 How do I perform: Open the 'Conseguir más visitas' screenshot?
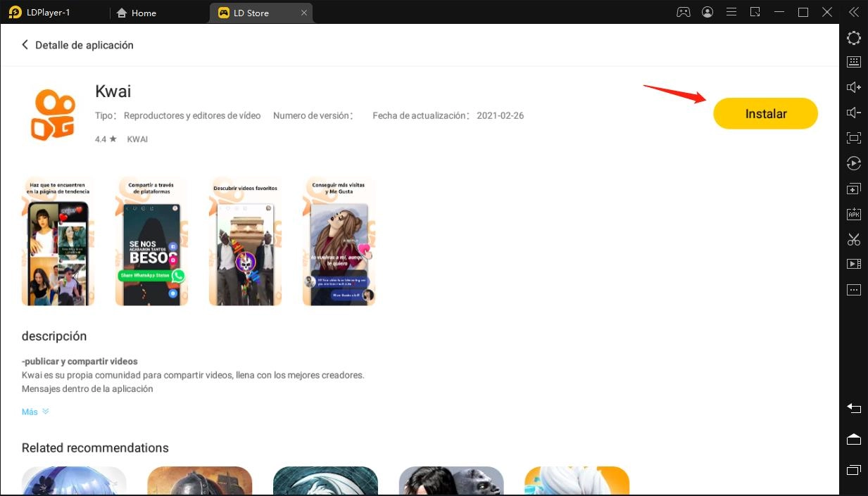tap(339, 241)
